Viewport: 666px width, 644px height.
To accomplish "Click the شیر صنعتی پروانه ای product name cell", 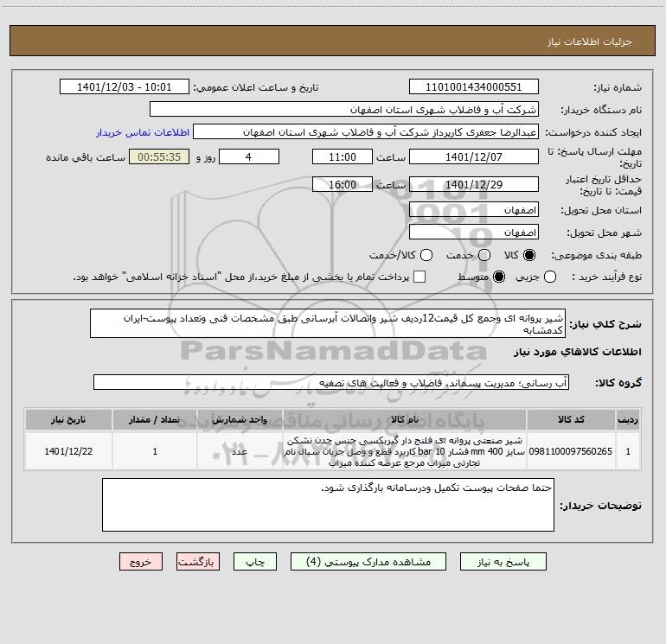I will tap(405, 451).
